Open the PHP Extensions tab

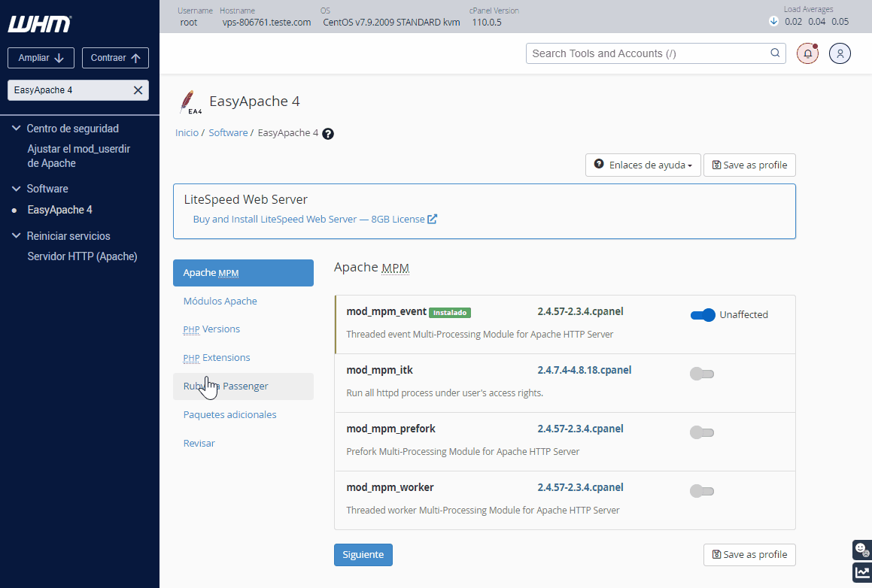point(217,357)
